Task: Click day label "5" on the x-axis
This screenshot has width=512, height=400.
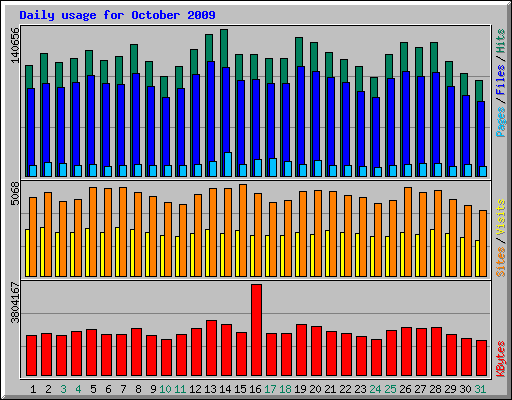Action: [x=93, y=389]
